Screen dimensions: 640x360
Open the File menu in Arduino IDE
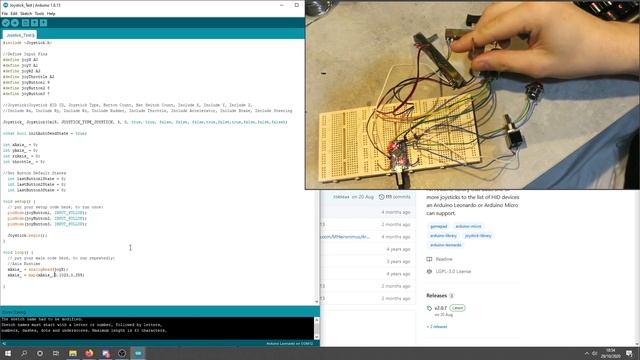(4, 13)
